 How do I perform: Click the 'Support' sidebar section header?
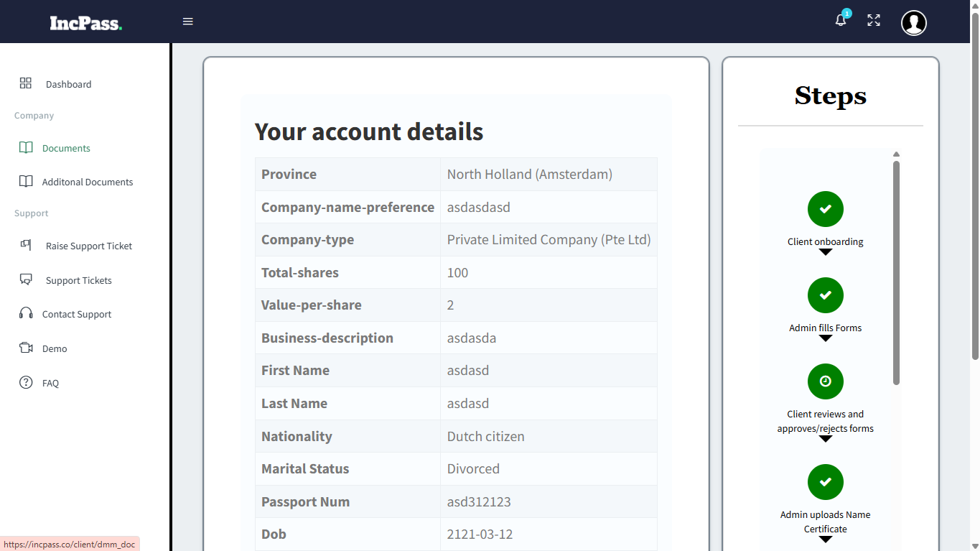click(x=32, y=213)
